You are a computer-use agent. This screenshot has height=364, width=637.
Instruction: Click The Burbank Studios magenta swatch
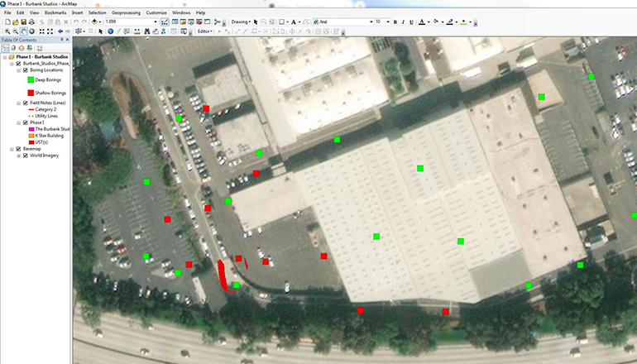31,129
